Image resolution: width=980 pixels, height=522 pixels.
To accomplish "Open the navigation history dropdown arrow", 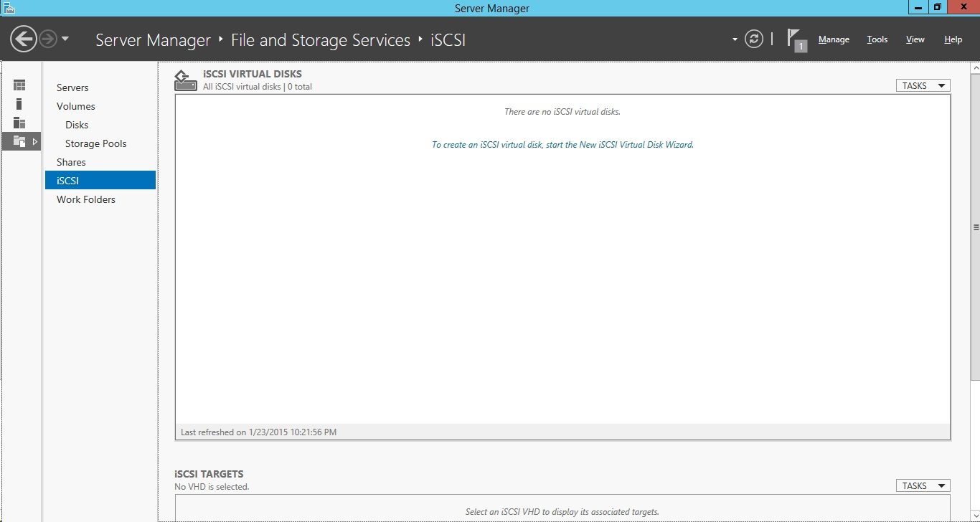I will [x=65, y=39].
